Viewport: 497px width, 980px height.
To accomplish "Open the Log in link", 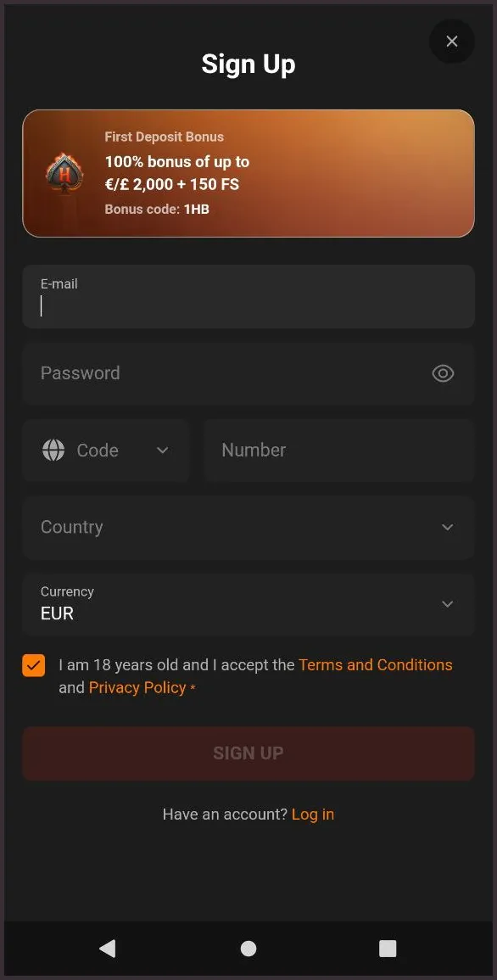I will point(312,814).
